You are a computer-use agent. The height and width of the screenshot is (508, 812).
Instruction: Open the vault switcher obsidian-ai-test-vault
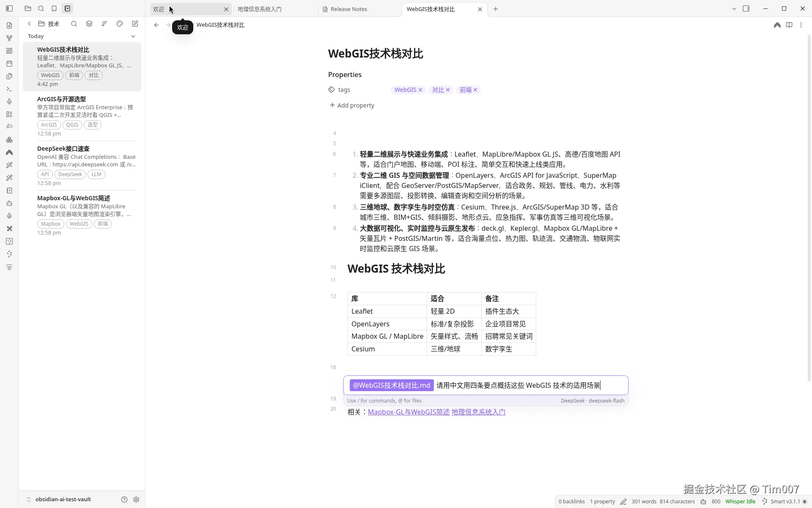click(x=59, y=500)
